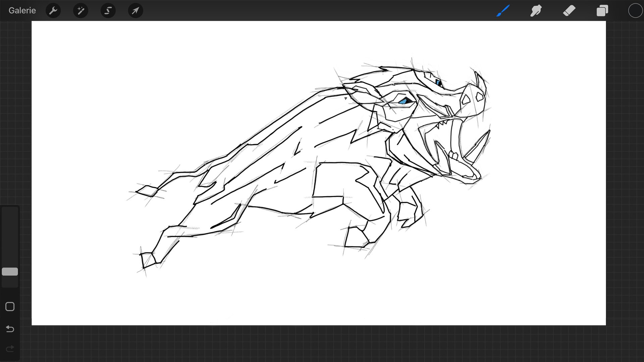644x362 pixels.
Task: Select the Smudge finger tool
Action: pos(536,11)
